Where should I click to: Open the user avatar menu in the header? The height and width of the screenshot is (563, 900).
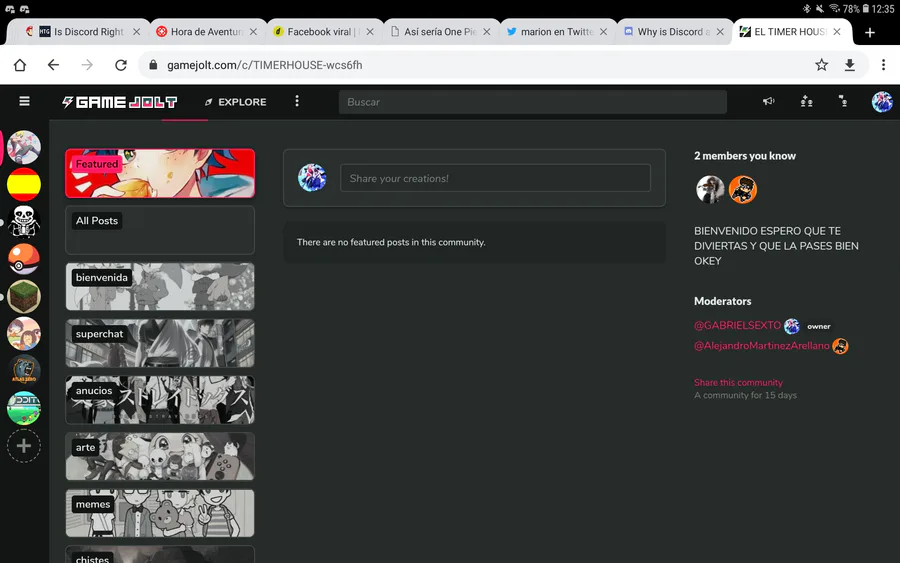(882, 102)
